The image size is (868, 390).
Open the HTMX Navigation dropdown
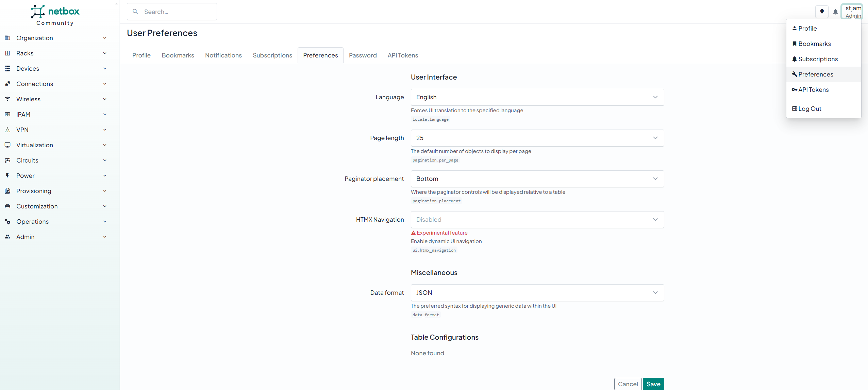click(537, 220)
